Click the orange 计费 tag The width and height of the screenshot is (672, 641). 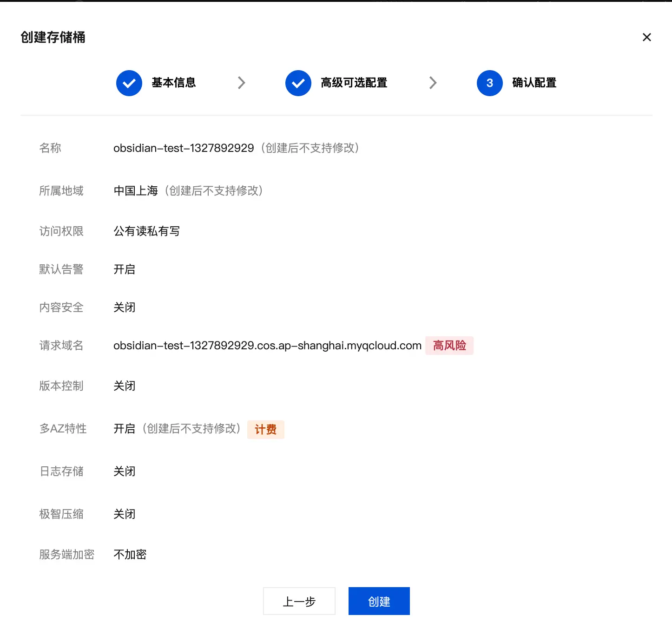[x=265, y=429]
